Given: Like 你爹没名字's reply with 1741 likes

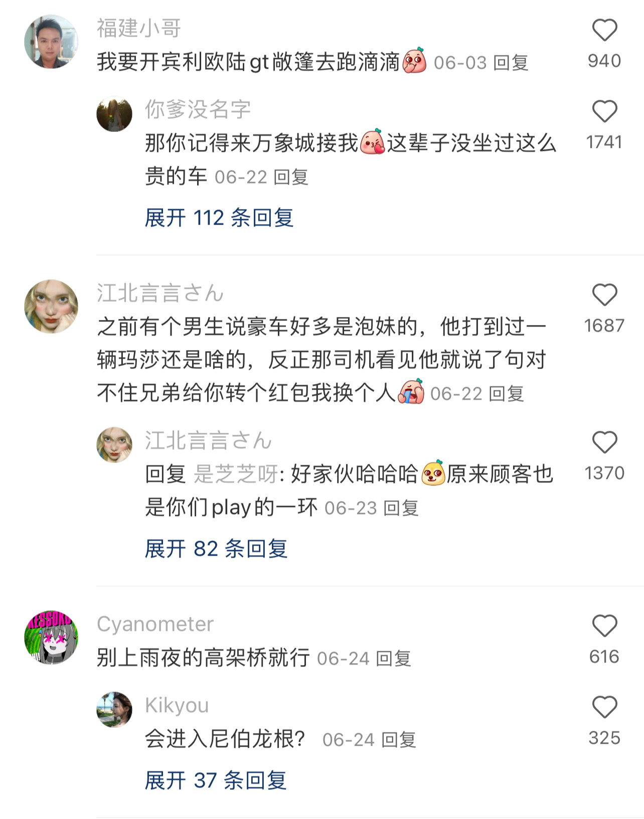Looking at the screenshot, I should coord(604,111).
